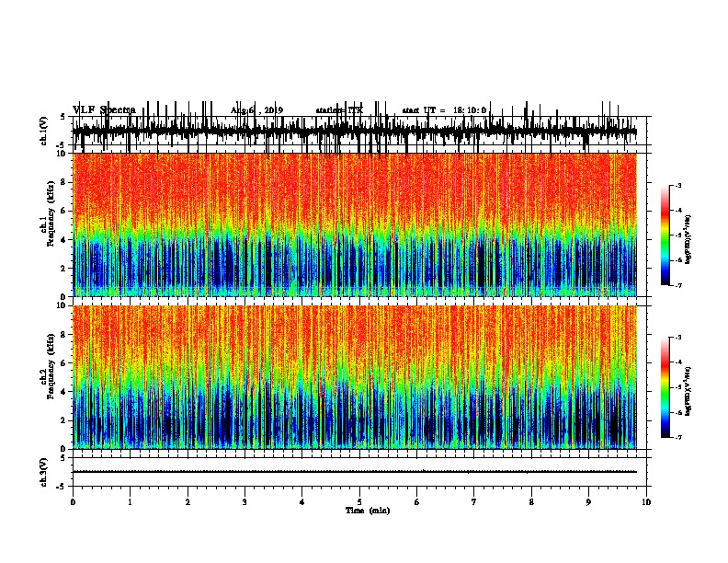Click the ch.2 colorbar log(PSD) unit label
The width and height of the screenshot is (728, 563).
(x=688, y=391)
